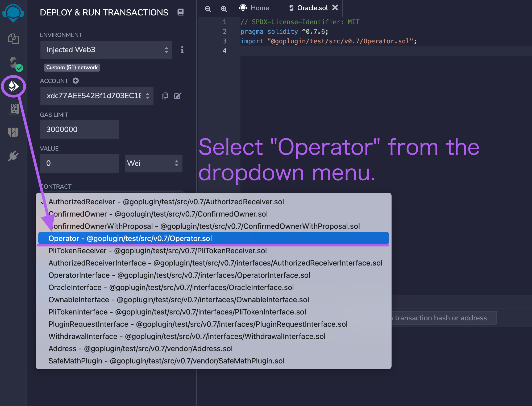Select Operator from the contract dropdown
Screen dimensions: 532x406
(x=130, y=238)
